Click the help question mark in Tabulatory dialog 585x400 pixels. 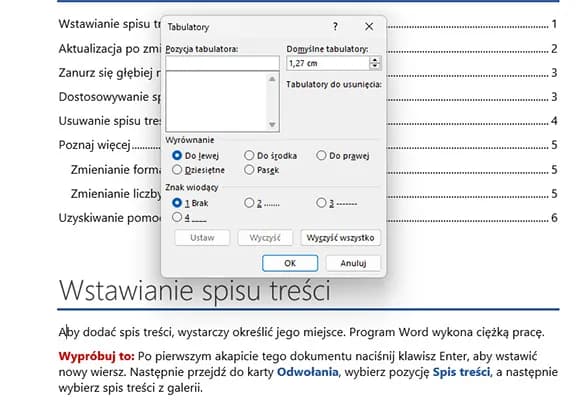click(335, 26)
